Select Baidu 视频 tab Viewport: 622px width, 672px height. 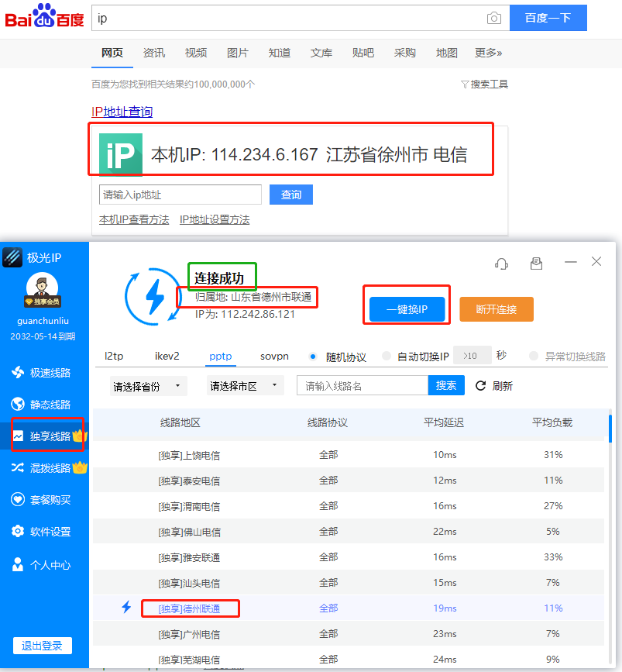[196, 53]
